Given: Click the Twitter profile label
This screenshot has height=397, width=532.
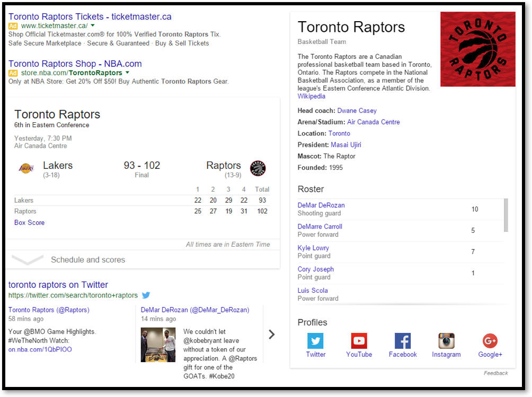Looking at the screenshot, I should click(315, 354).
